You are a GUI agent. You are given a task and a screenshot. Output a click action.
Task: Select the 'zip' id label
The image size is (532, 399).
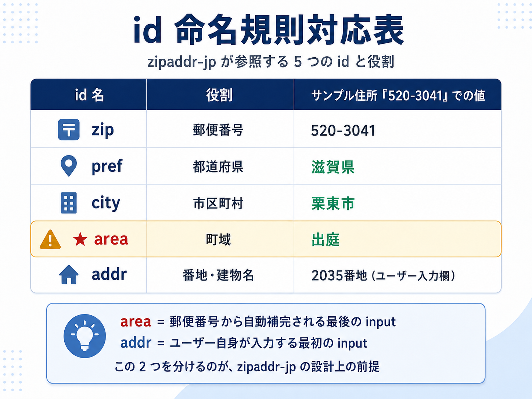[x=103, y=130]
